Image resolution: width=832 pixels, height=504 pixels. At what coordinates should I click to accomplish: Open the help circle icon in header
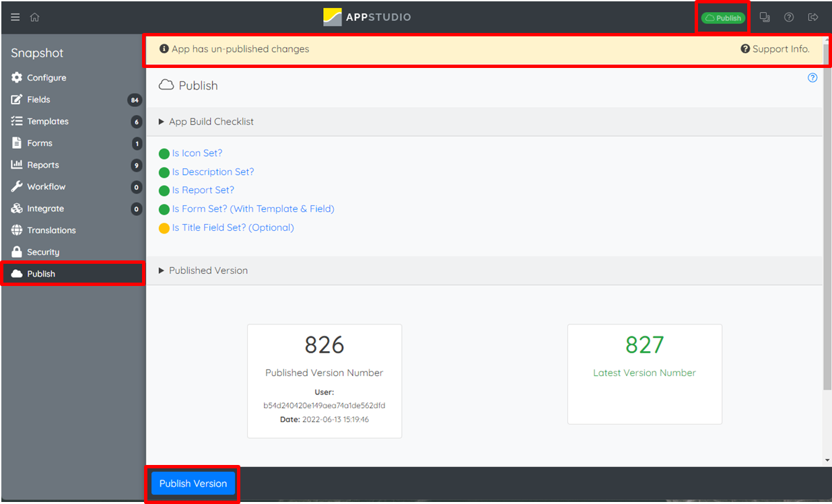(x=789, y=17)
